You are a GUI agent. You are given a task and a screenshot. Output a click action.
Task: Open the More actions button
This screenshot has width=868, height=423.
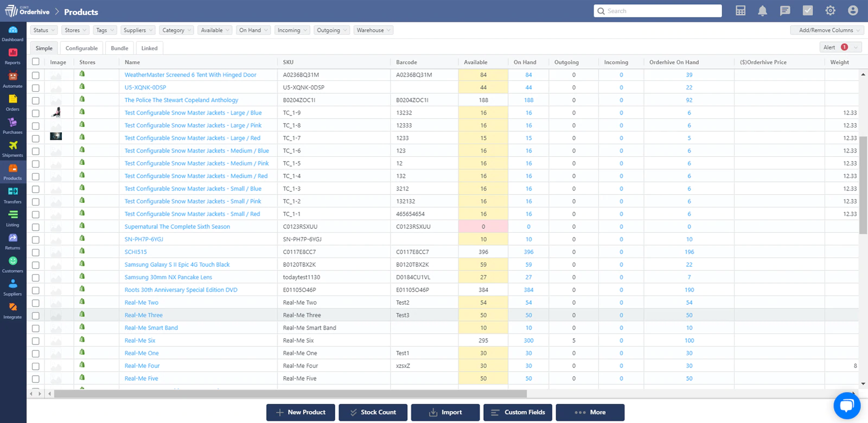pyautogui.click(x=590, y=412)
